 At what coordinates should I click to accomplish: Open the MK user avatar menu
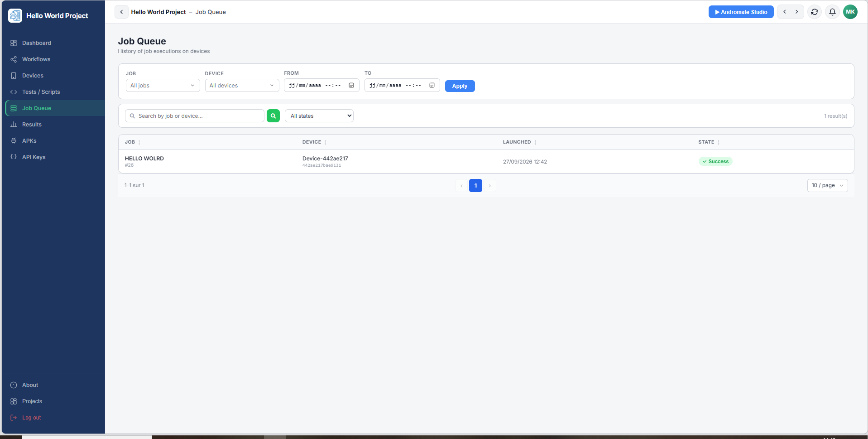[850, 12]
